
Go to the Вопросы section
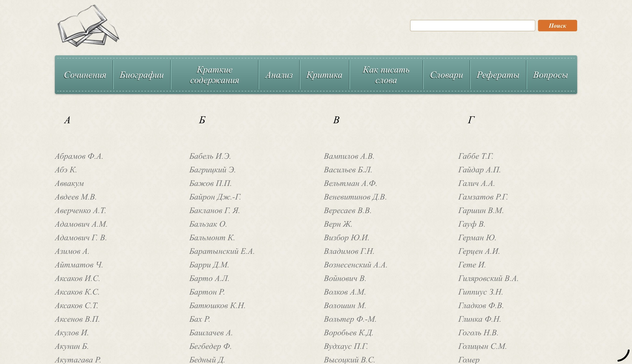pyautogui.click(x=550, y=75)
